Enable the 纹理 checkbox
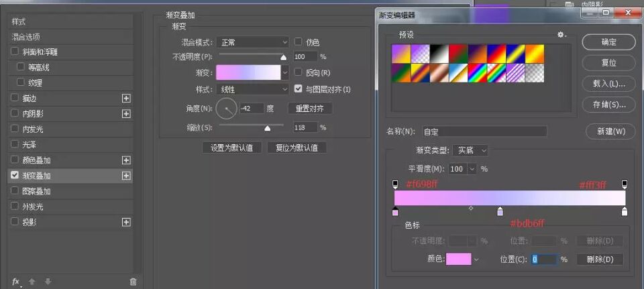Viewport: 644px width, 289px height. pos(21,82)
